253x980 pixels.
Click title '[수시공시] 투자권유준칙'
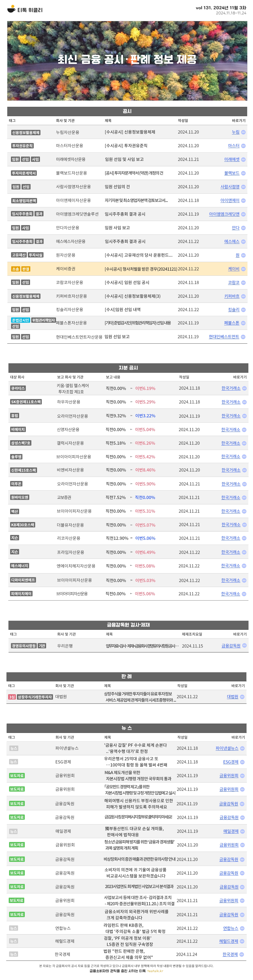pyautogui.click(x=126, y=146)
